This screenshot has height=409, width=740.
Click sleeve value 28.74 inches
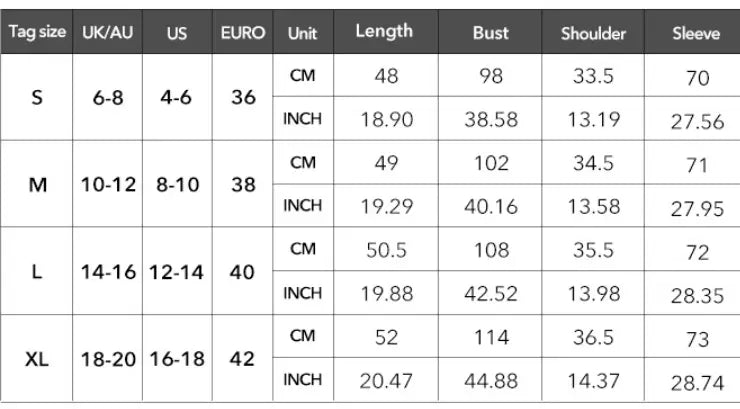(697, 382)
